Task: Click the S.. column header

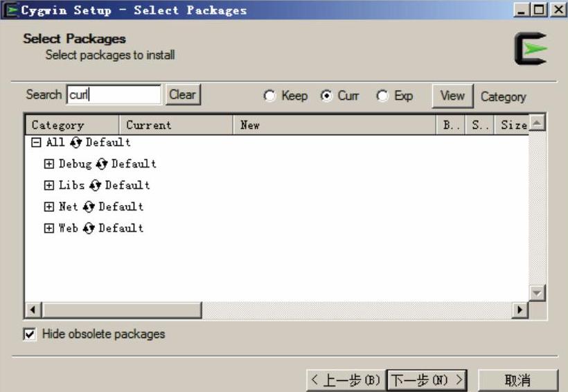Action: coord(479,125)
